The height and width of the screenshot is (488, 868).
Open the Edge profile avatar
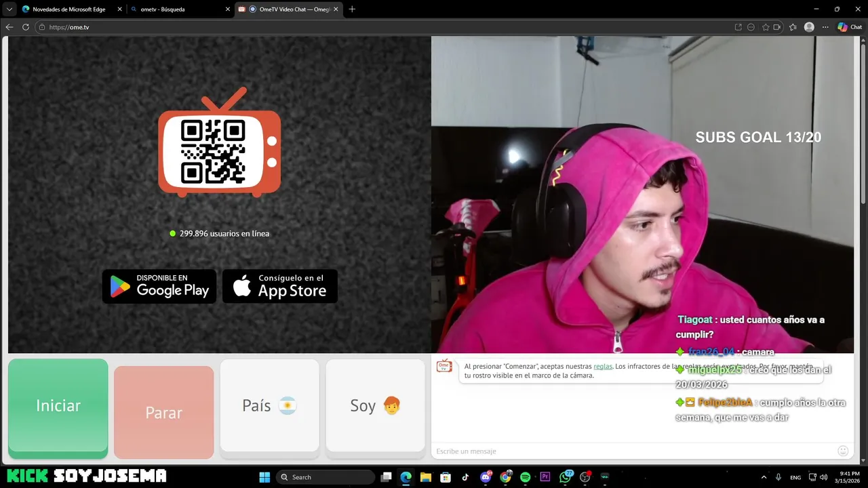(809, 27)
